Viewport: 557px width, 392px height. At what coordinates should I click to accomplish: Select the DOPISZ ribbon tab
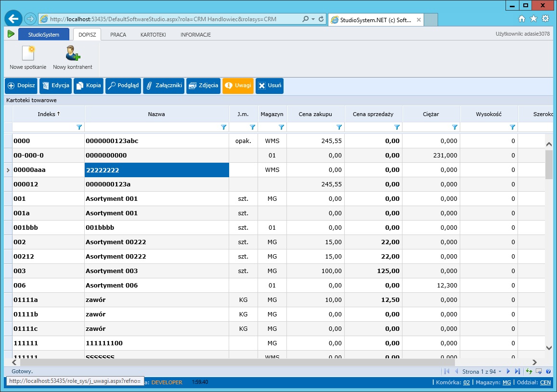(88, 35)
